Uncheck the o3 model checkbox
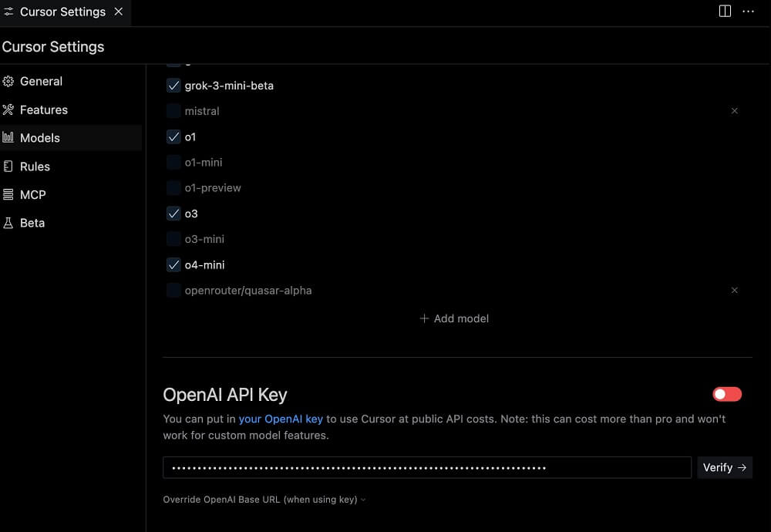The image size is (771, 532). 173,214
